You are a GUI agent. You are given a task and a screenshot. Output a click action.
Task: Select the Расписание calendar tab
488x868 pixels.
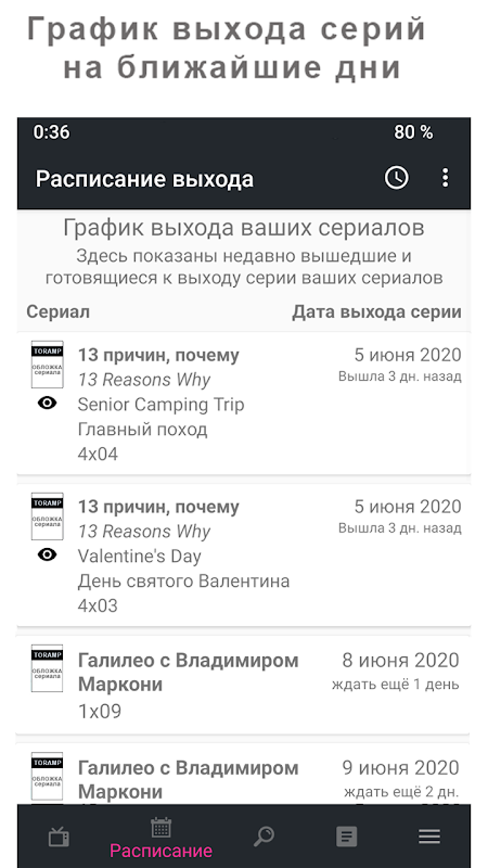[161, 838]
